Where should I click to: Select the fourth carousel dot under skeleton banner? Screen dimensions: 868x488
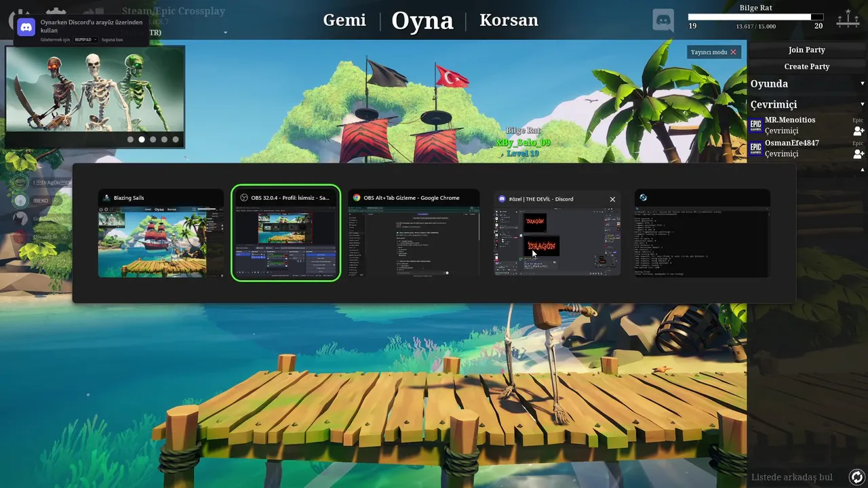[164, 140]
